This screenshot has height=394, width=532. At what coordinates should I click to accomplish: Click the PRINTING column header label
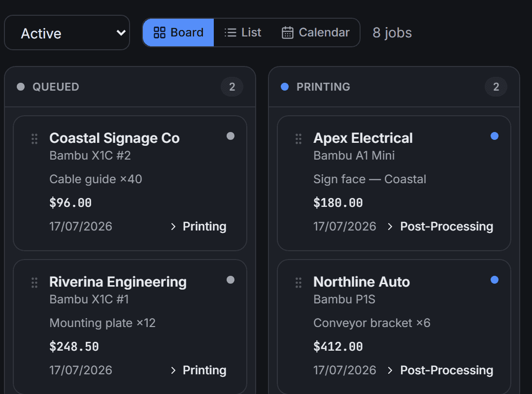pos(323,87)
